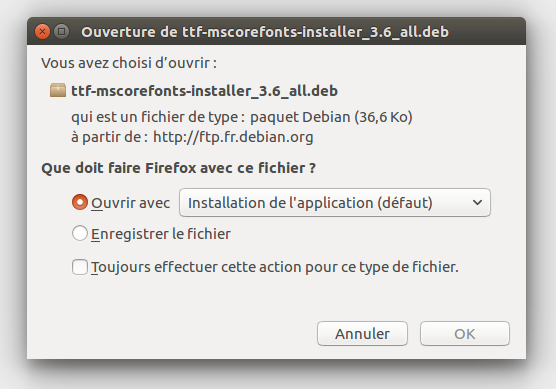Viewport: 556px width, 389px height.
Task: Click the Annuler button
Action: 362,333
